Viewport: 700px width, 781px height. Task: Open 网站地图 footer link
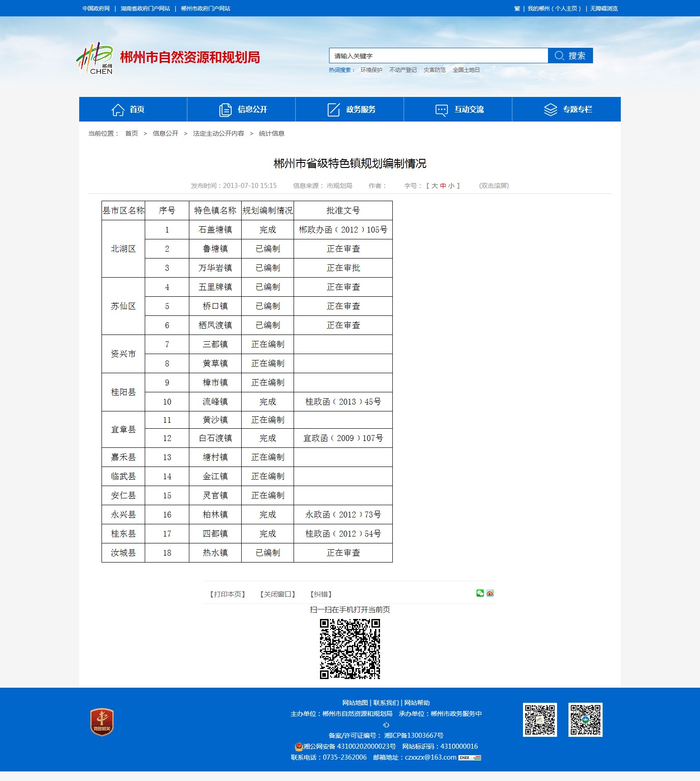(x=355, y=703)
